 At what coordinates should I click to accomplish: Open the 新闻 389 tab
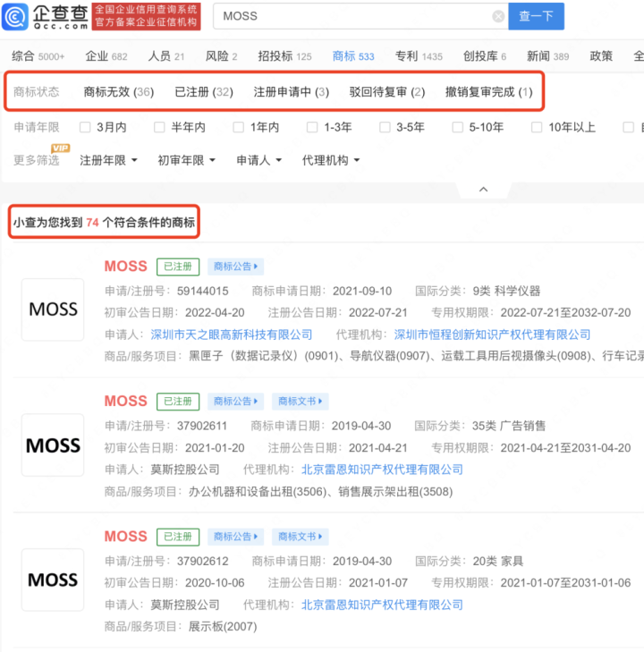547,56
